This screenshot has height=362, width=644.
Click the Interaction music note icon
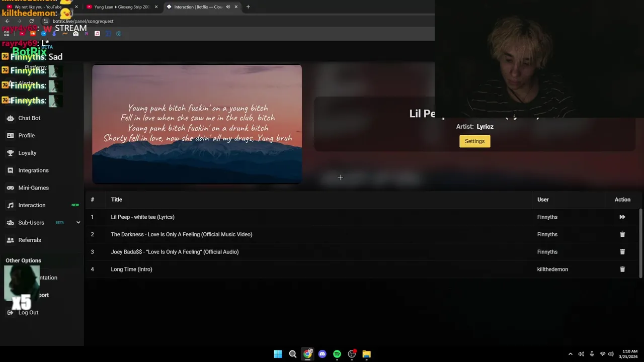coord(10,205)
